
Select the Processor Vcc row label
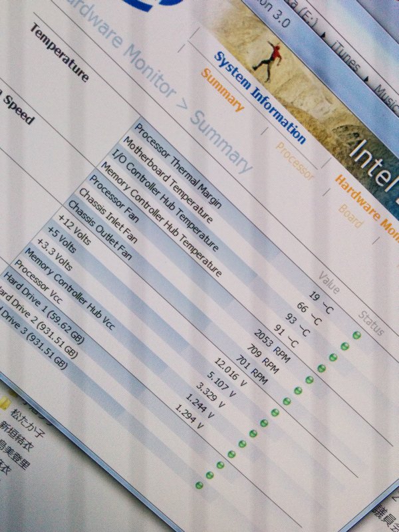38,282
